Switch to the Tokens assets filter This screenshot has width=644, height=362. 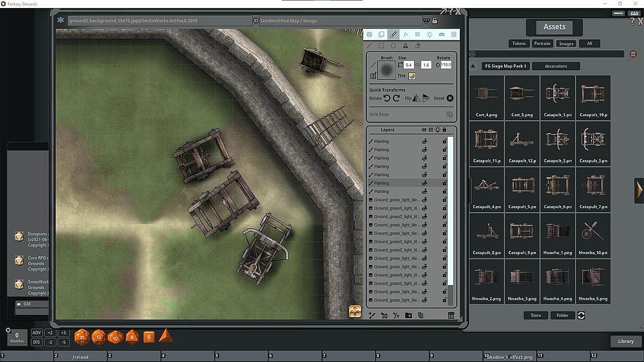519,43
